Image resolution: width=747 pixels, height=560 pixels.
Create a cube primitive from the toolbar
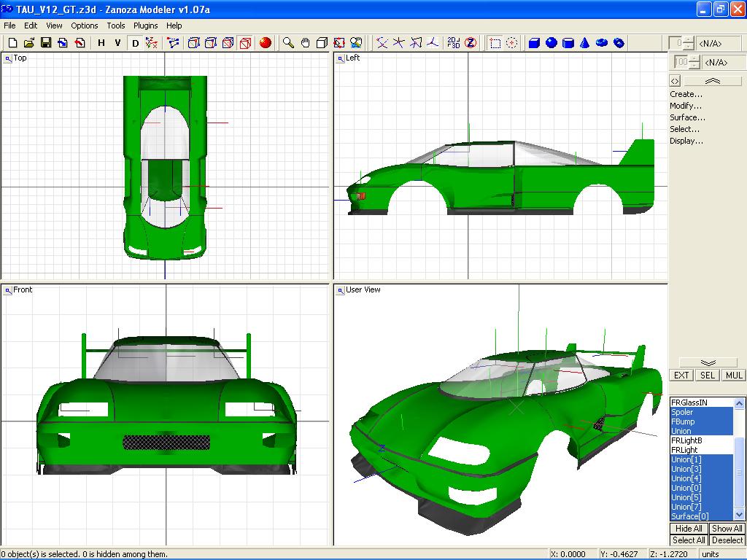coord(534,43)
